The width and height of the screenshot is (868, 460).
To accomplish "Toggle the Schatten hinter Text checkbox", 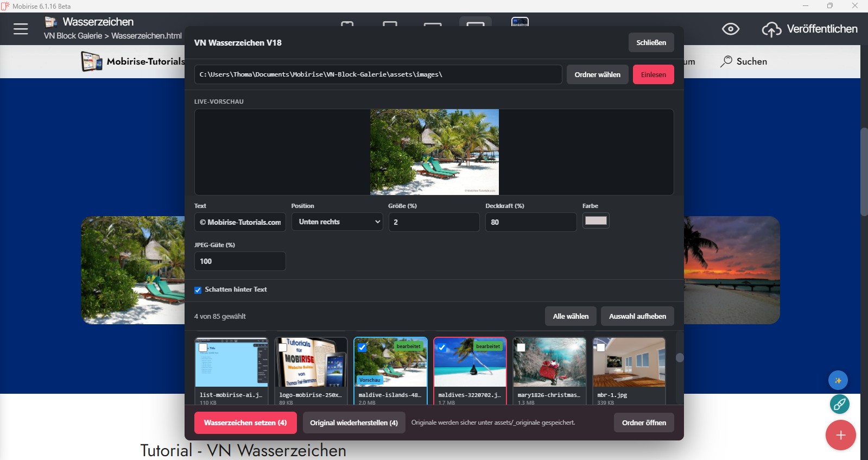I will coord(198,290).
